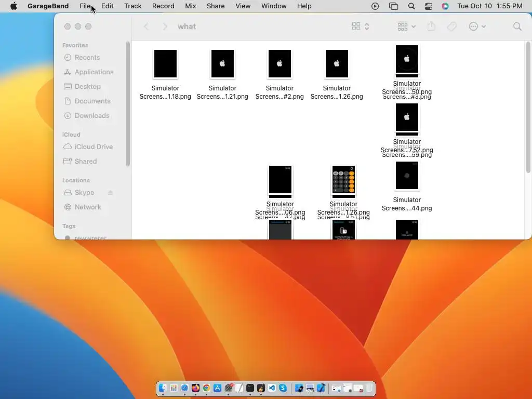Viewport: 532px width, 399px height.
Task: Open App Store from the Dock
Action: click(217, 388)
